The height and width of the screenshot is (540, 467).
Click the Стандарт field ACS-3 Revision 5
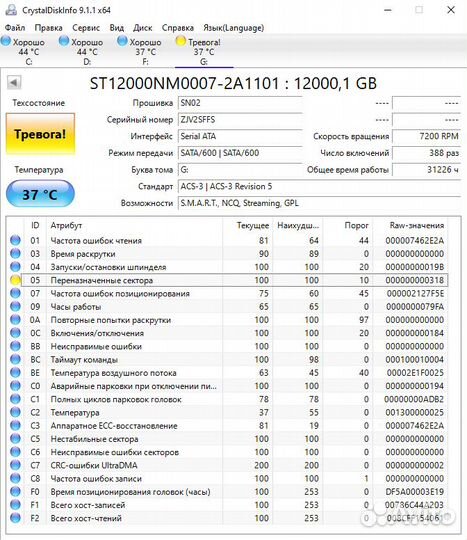[319, 186]
